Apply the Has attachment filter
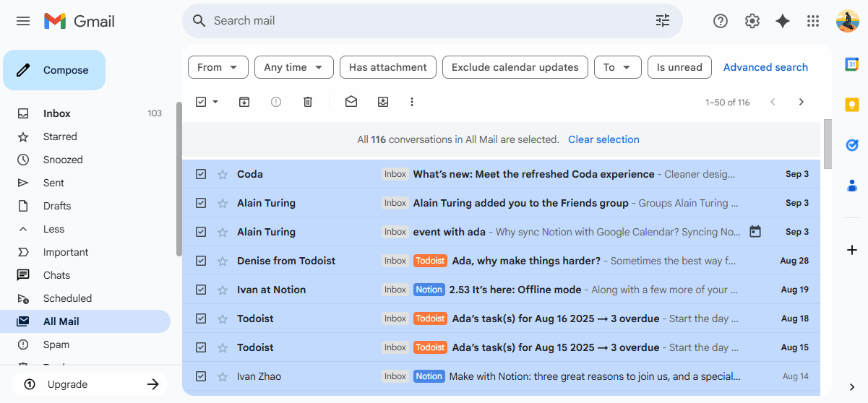 click(x=388, y=67)
